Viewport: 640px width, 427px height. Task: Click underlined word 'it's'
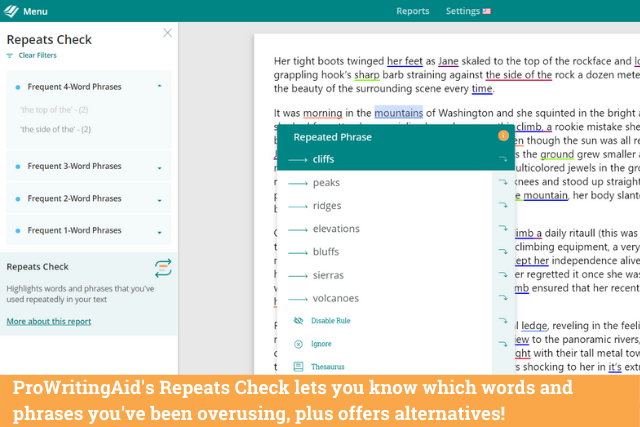tap(615, 367)
